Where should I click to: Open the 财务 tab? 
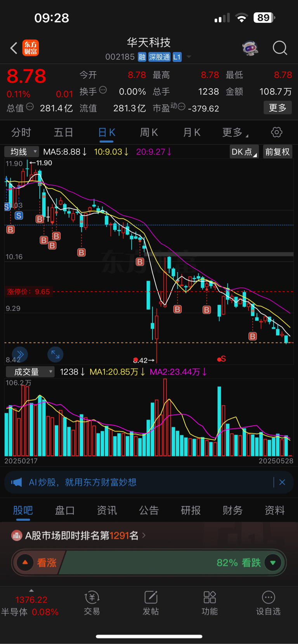(x=232, y=510)
